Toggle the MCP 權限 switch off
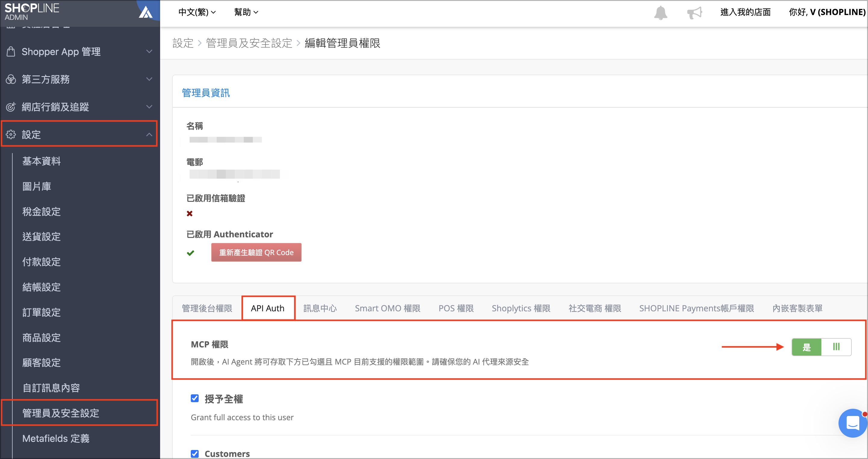868x459 pixels. [x=821, y=347]
